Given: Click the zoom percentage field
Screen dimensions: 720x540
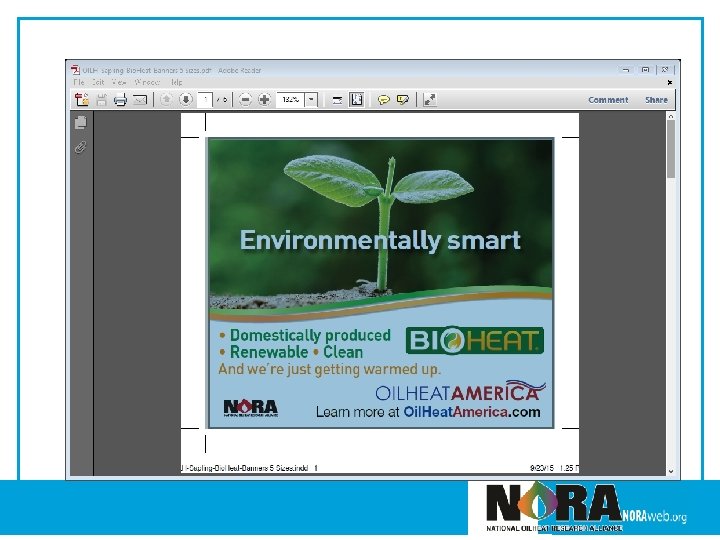Looking at the screenshot, I should [290, 99].
